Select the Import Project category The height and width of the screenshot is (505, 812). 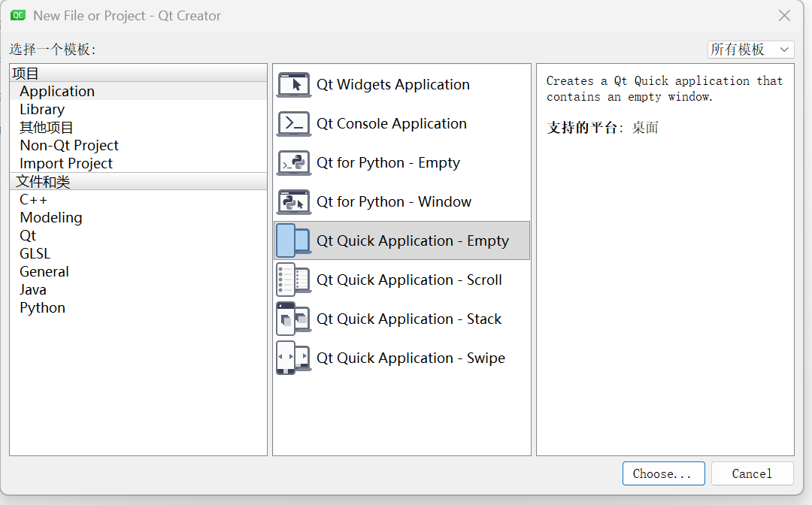138,164
